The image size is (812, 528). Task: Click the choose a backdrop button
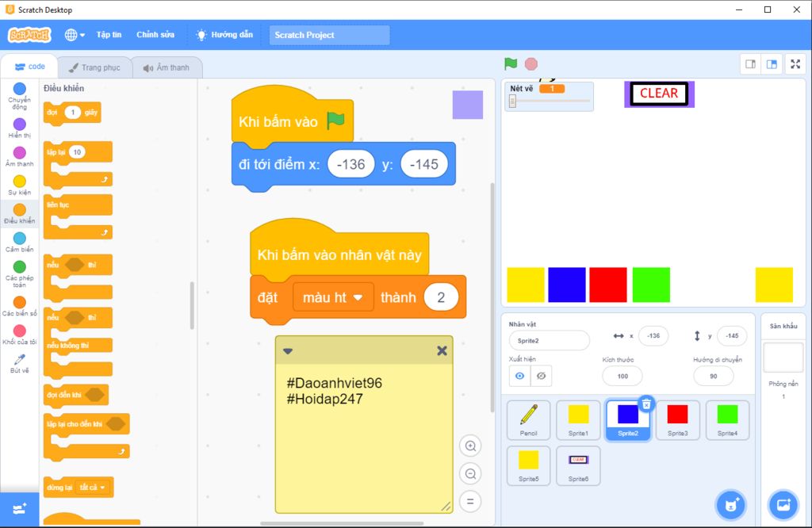783,504
